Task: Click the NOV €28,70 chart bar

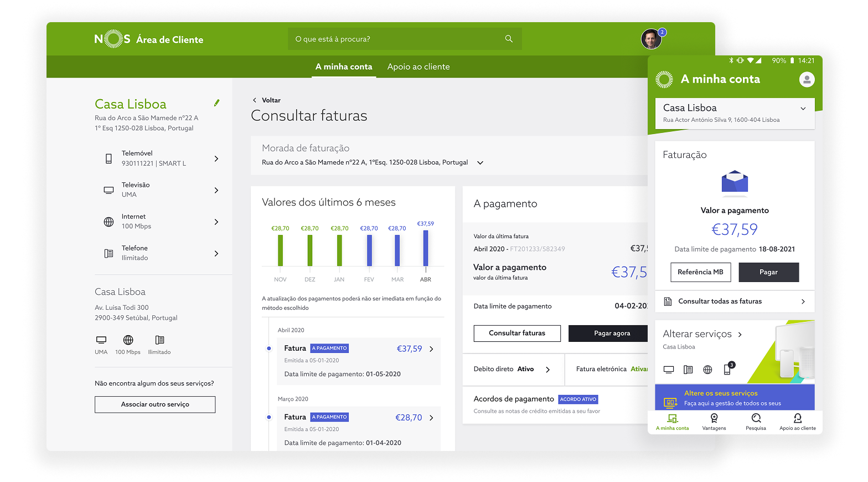Action: point(280,250)
